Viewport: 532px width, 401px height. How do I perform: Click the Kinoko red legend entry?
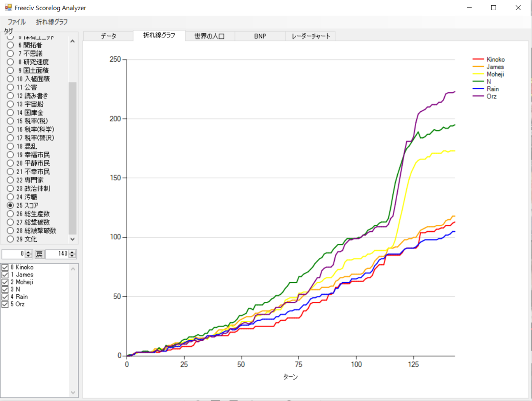click(489, 59)
